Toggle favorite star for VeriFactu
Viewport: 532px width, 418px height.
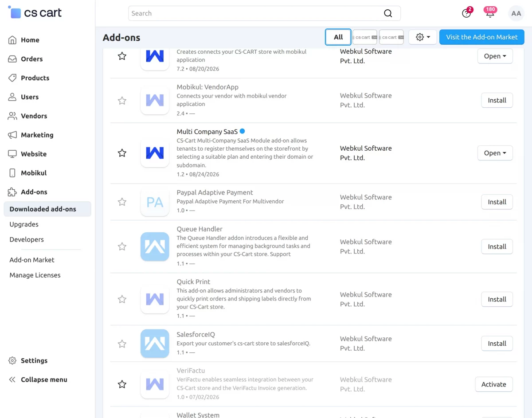pyautogui.click(x=122, y=384)
